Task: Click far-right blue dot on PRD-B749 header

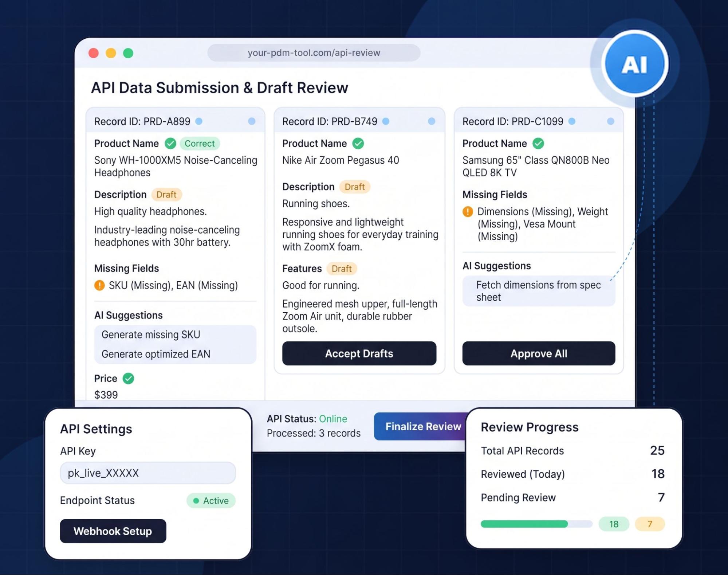Action: click(x=432, y=121)
